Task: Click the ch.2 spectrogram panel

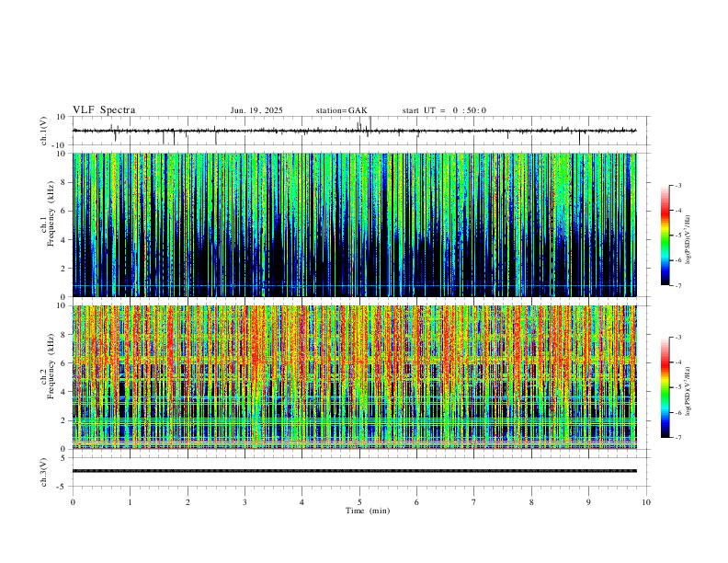Action: pyautogui.click(x=355, y=377)
